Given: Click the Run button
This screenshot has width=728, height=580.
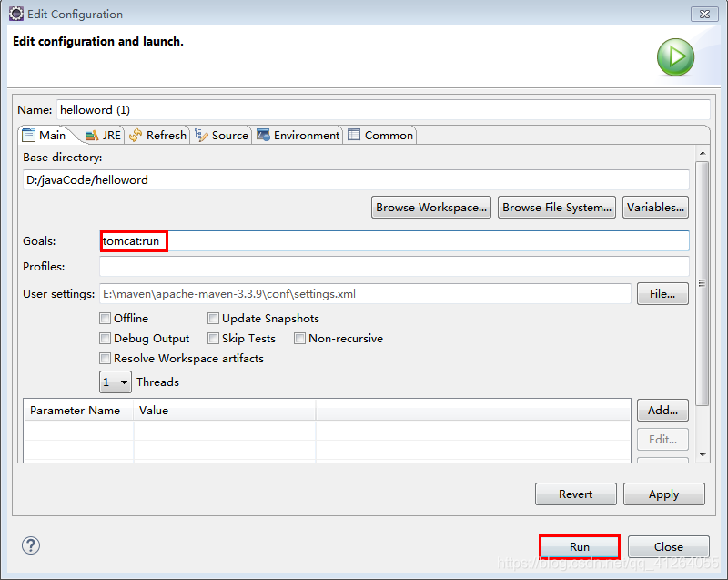Looking at the screenshot, I should (580, 546).
